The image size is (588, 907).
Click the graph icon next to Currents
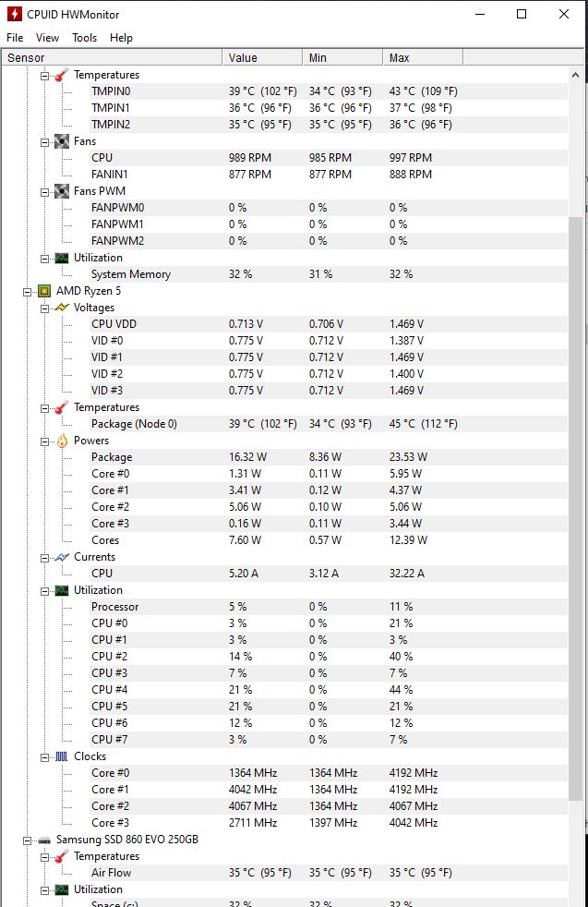tap(61, 557)
